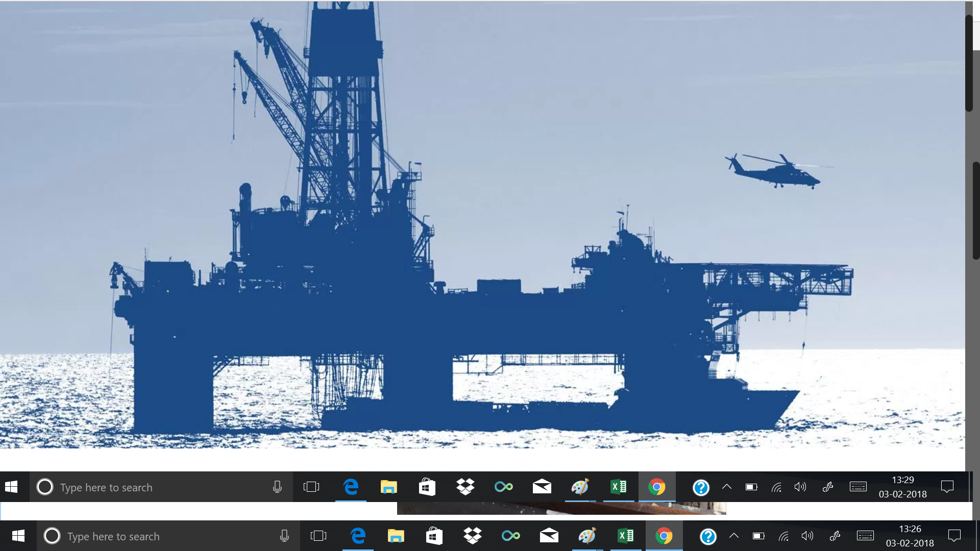The width and height of the screenshot is (980, 551).
Task: Open Get Help icon in the 13:26 taskbar
Action: (708, 536)
